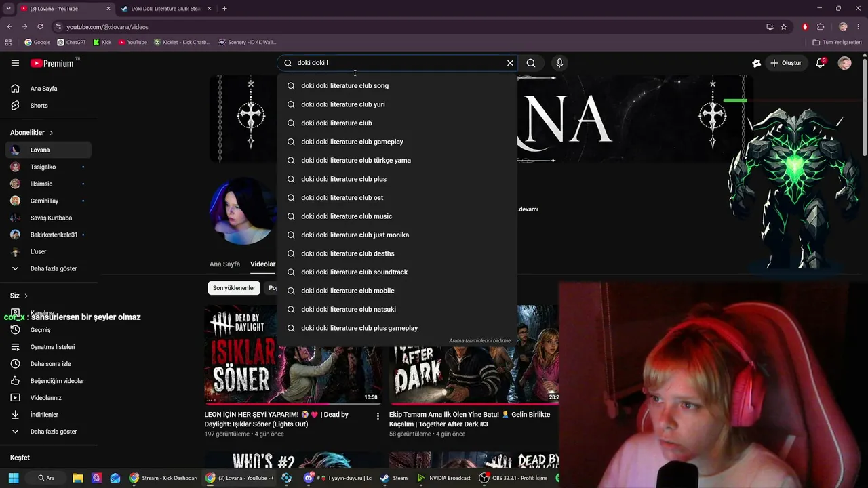
Task: Open Ana Sayfa in the sidebar
Action: pos(48,89)
